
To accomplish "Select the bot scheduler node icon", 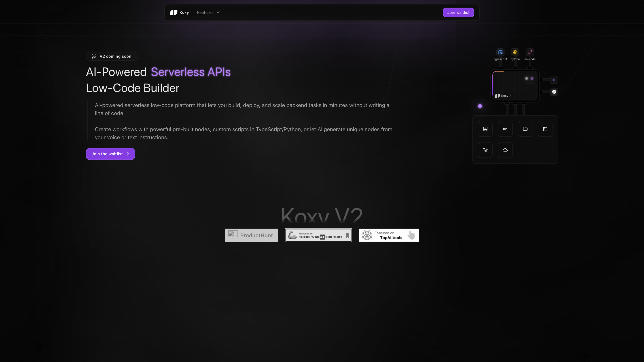I will point(545,129).
